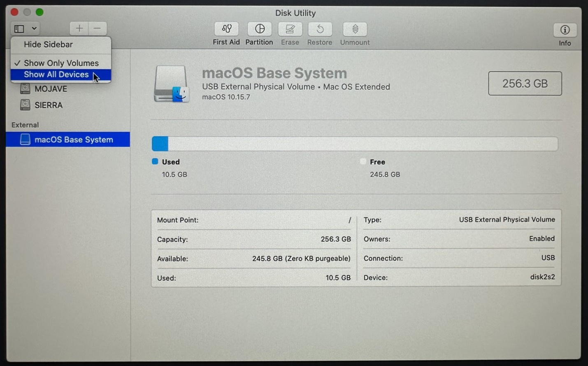The image size is (588, 366).
Task: Click the SIERRA volume disk icon
Action: (x=25, y=105)
